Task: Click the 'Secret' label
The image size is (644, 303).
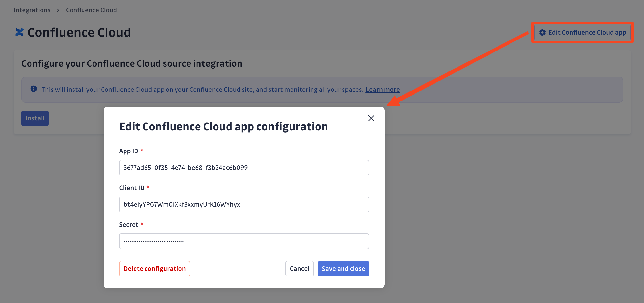Action: pyautogui.click(x=129, y=224)
